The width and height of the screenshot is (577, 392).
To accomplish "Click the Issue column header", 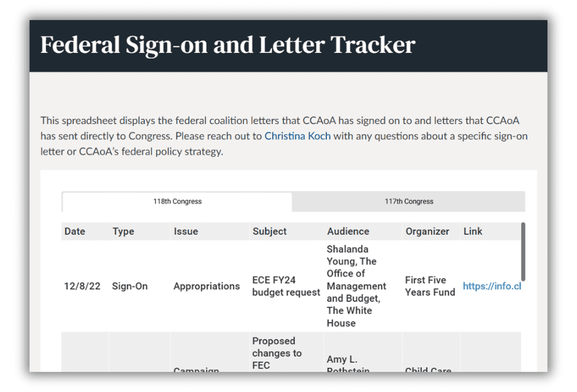I will 186,232.
